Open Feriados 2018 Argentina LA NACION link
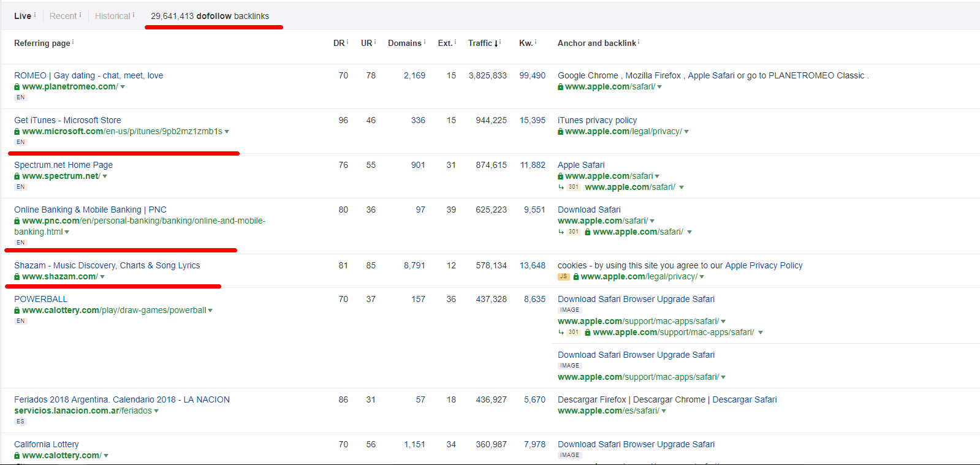Screen dimensions: 980x465 point(122,399)
